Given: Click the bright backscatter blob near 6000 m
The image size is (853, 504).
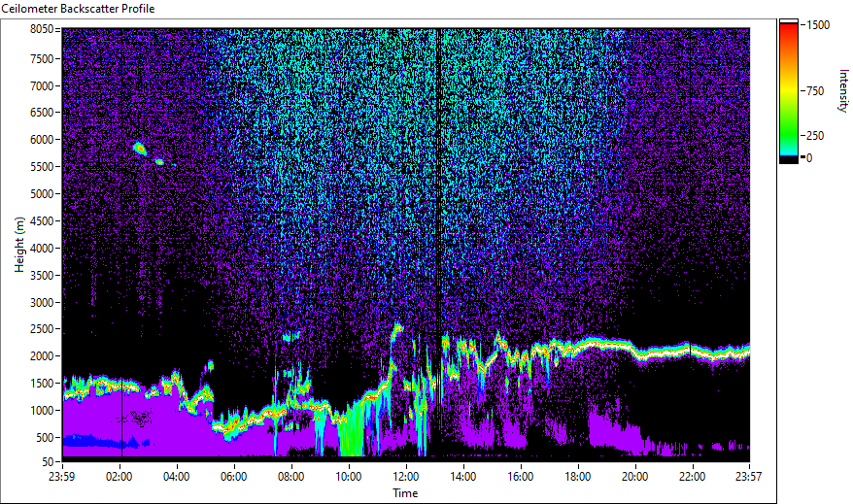Looking at the screenshot, I should click(140, 149).
